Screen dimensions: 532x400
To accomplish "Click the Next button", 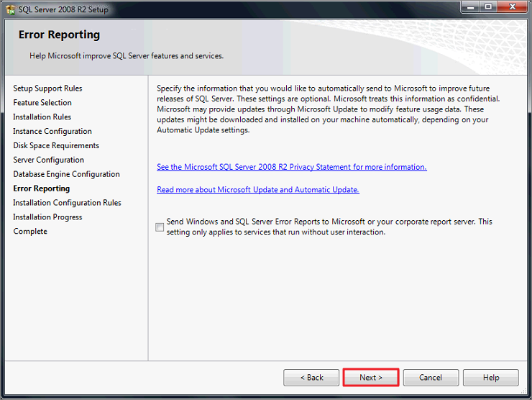I will pyautogui.click(x=371, y=377).
